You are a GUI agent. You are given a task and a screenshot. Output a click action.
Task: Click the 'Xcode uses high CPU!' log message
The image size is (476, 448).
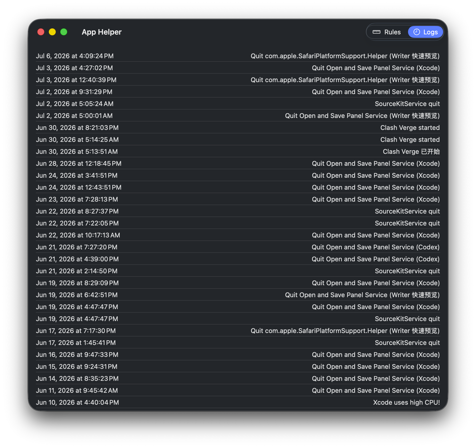point(406,402)
